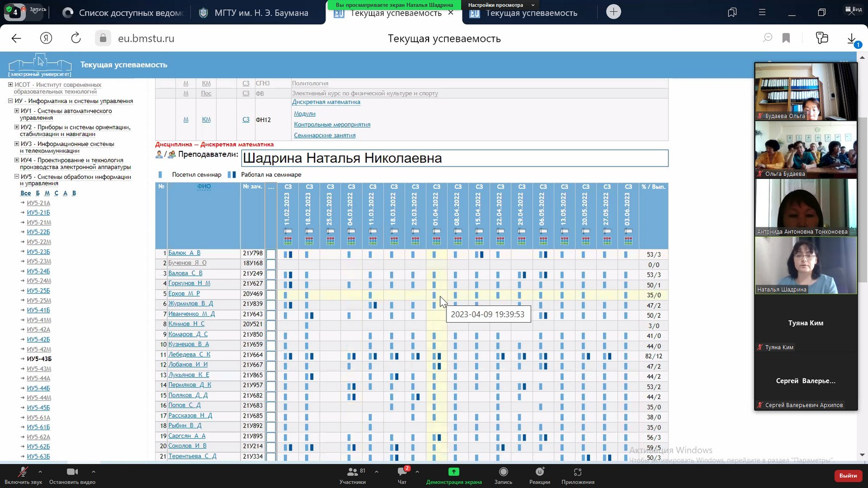Click the Демонстрация экрана share icon
Viewport: 868px width, 488px height.
[454, 472]
